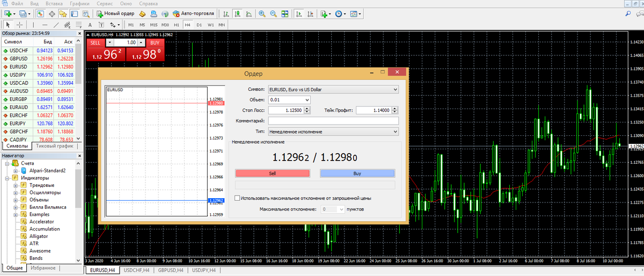Select the trendline drawing tool
This screenshot has height=276, width=644.
coord(57,25)
